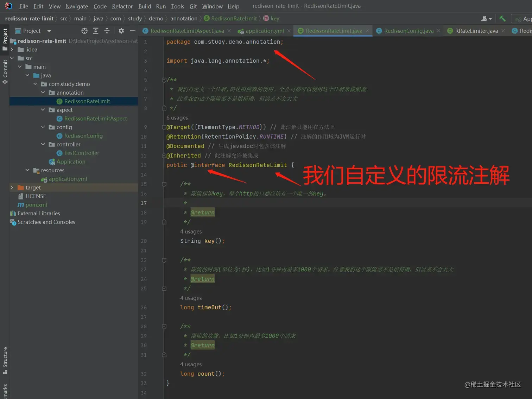Screen dimensions: 532x399
Task: Collapse the aspect package
Action: click(43, 110)
